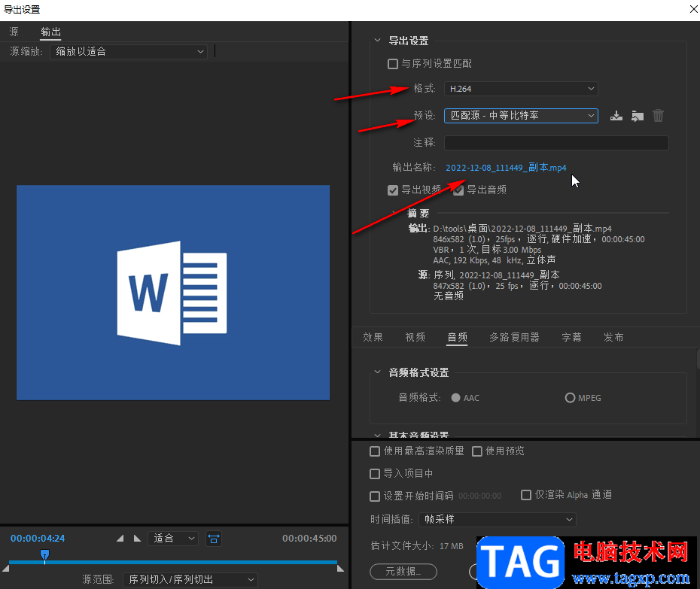The image size is (700, 589).
Task: Switch to the 源 tab
Action: [x=14, y=32]
